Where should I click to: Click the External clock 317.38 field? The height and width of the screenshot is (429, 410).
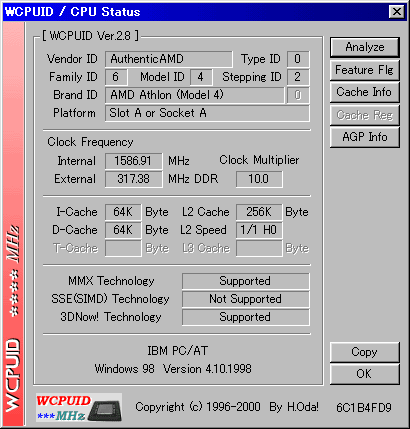tap(134, 179)
